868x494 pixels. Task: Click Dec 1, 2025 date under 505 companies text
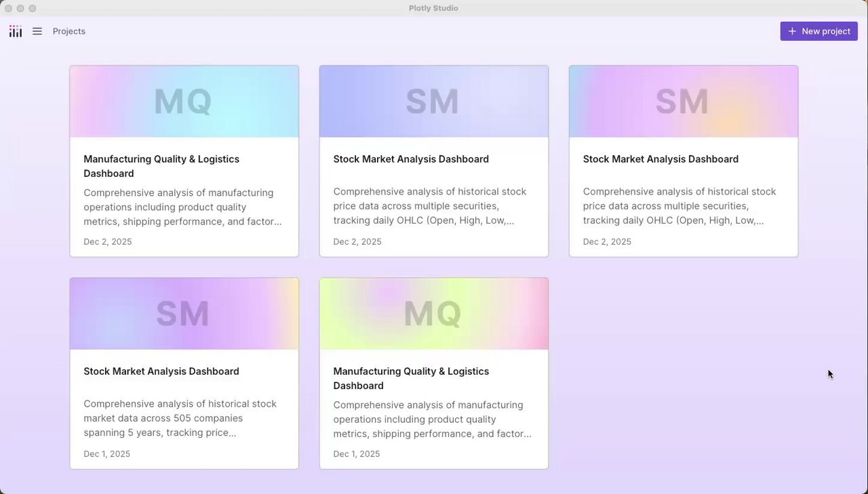pyautogui.click(x=107, y=454)
